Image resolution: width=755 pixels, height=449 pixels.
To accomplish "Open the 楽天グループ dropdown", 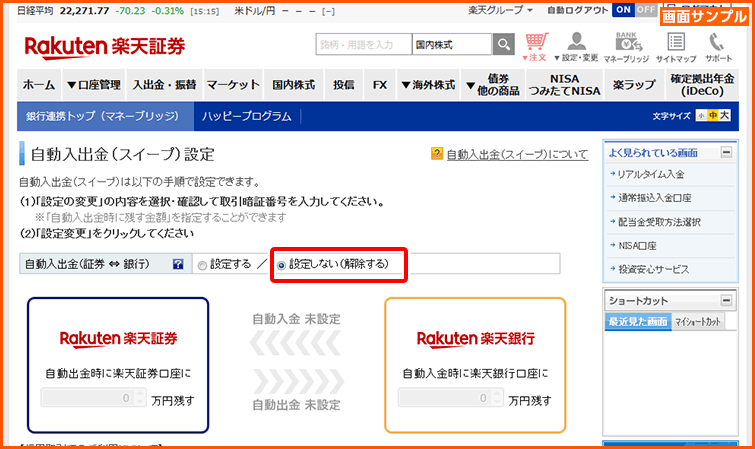I will [500, 10].
